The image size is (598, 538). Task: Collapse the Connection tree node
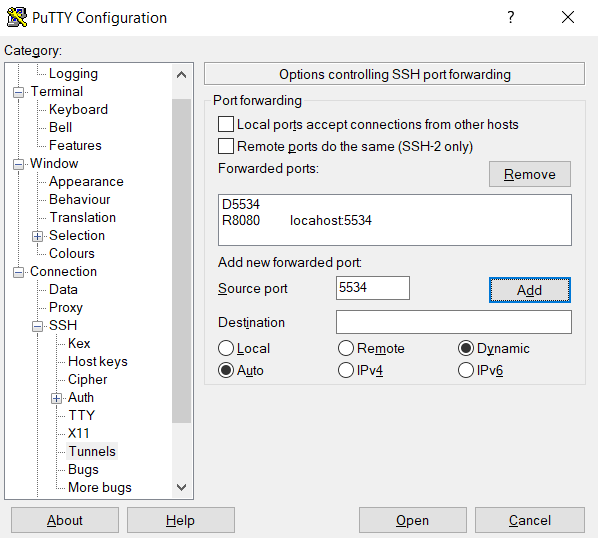[x=18, y=272]
